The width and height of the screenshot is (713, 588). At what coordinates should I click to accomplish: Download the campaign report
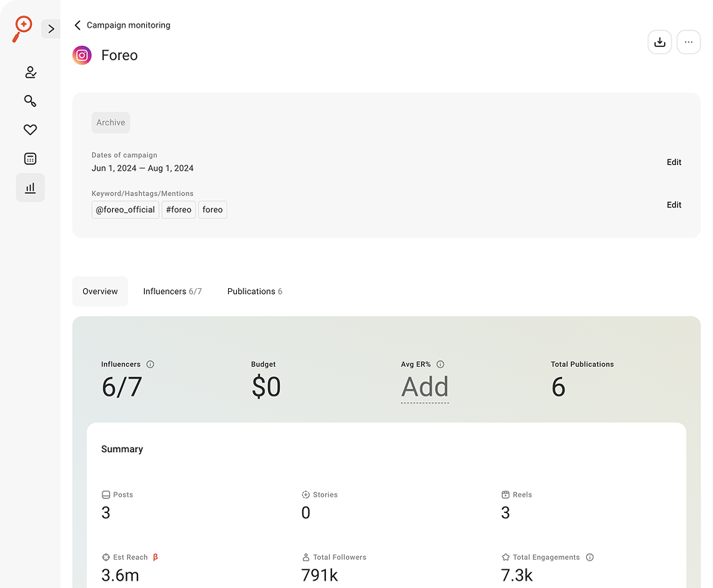(660, 42)
